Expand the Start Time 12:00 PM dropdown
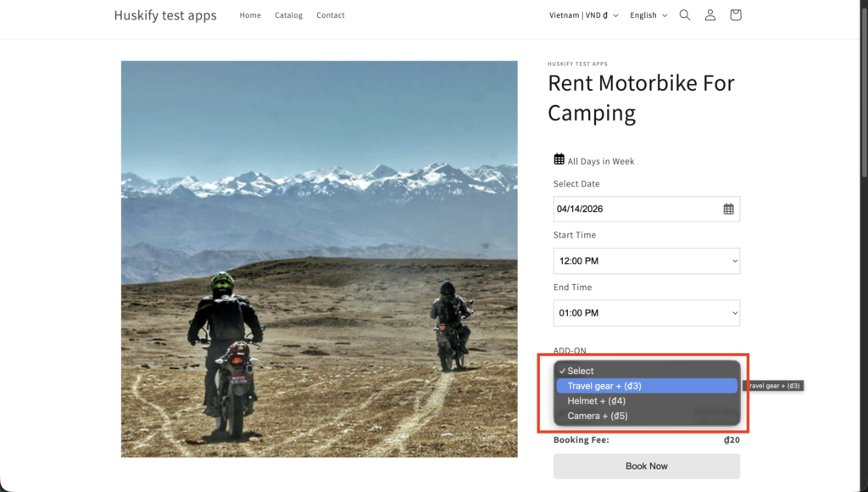The width and height of the screenshot is (868, 492). coord(646,260)
